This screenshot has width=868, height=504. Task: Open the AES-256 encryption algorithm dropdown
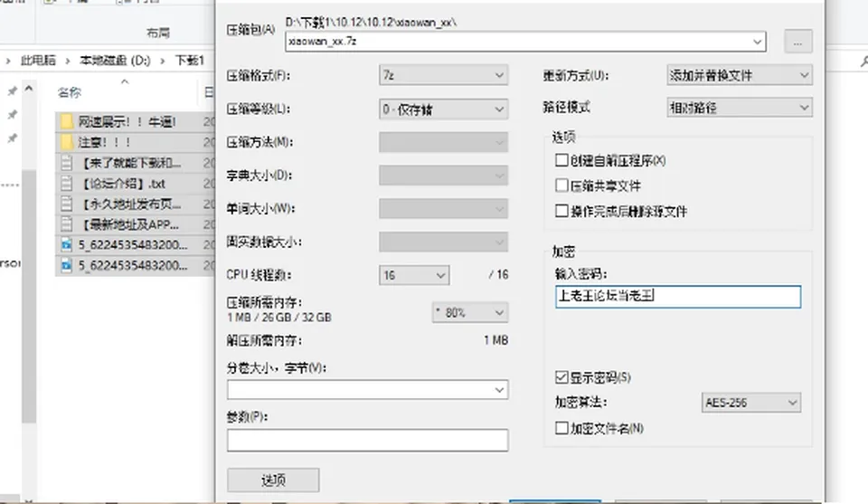(750, 403)
